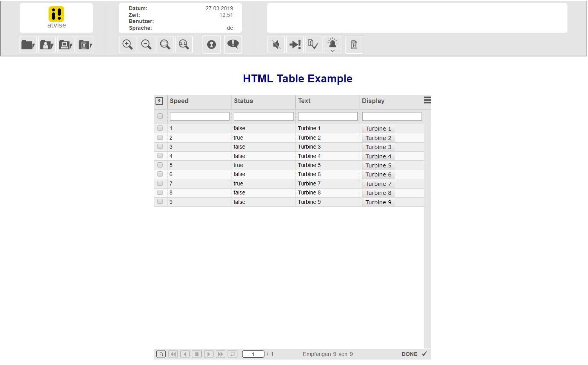Open the main folder menu icon

(x=28, y=45)
